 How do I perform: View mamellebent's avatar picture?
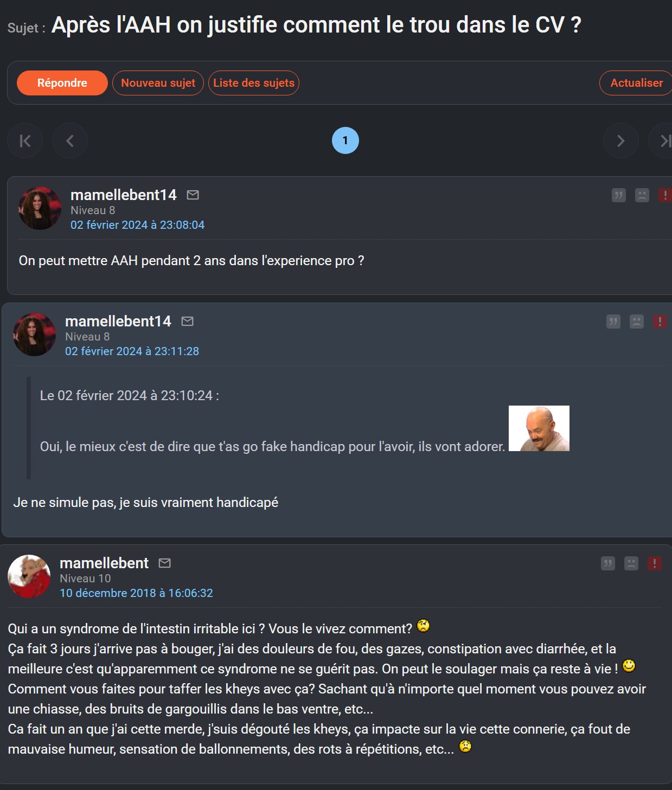pos(29,576)
